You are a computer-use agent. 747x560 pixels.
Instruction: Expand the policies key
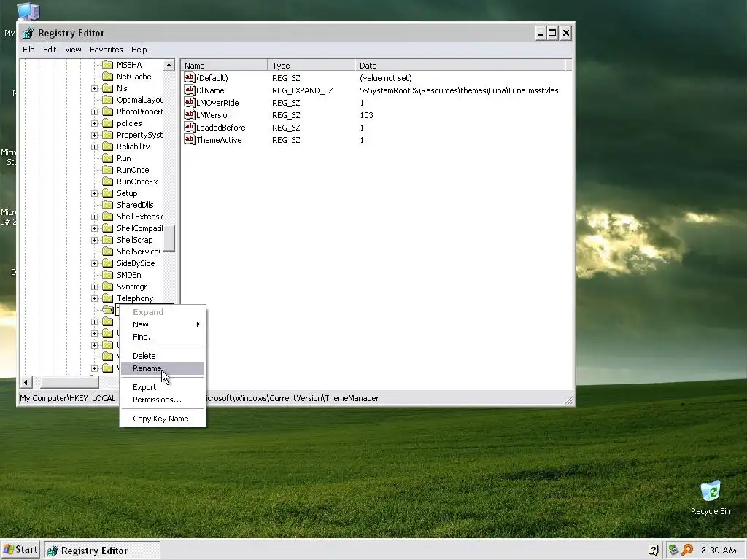[94, 123]
